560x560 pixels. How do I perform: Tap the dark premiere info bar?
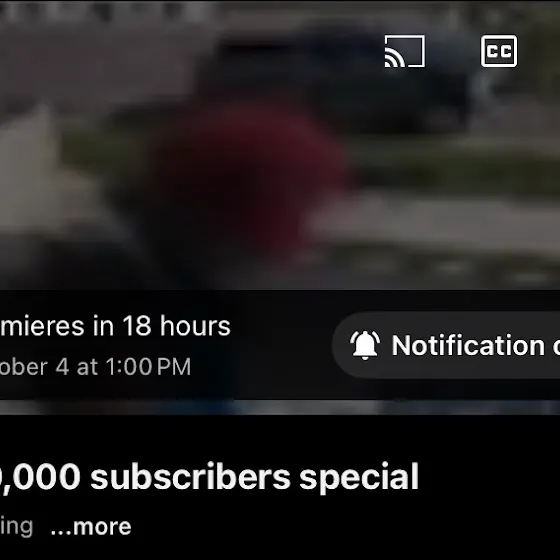[280, 345]
